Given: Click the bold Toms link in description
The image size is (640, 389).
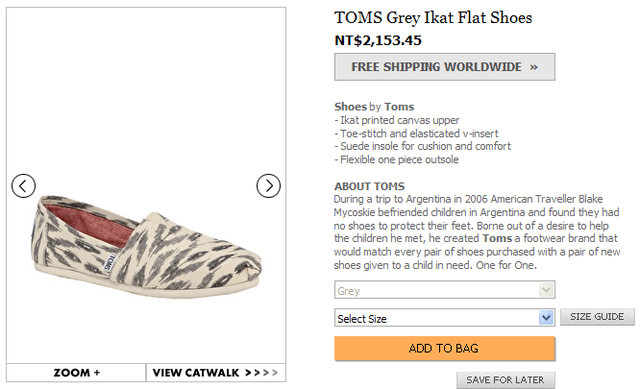Looking at the screenshot, I should (x=497, y=238).
